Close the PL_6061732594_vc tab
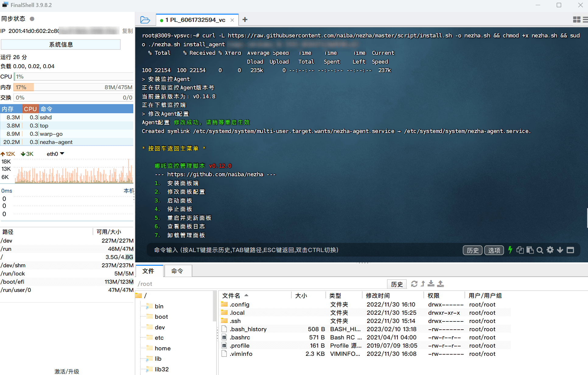The height and width of the screenshot is (375, 588). point(232,20)
